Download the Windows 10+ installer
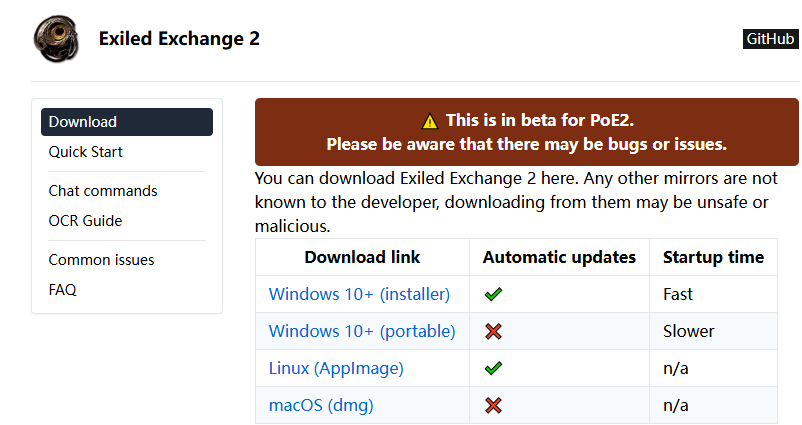Screen dimensions: 802x425 pos(359,294)
